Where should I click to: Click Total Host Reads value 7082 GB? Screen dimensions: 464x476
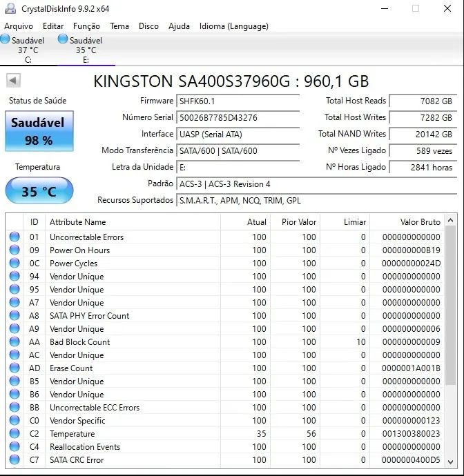pos(423,101)
